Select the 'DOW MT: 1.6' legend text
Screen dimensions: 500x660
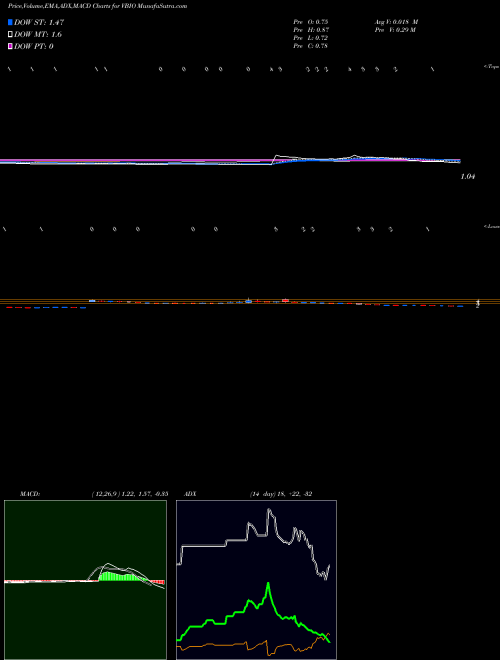click(x=38, y=34)
